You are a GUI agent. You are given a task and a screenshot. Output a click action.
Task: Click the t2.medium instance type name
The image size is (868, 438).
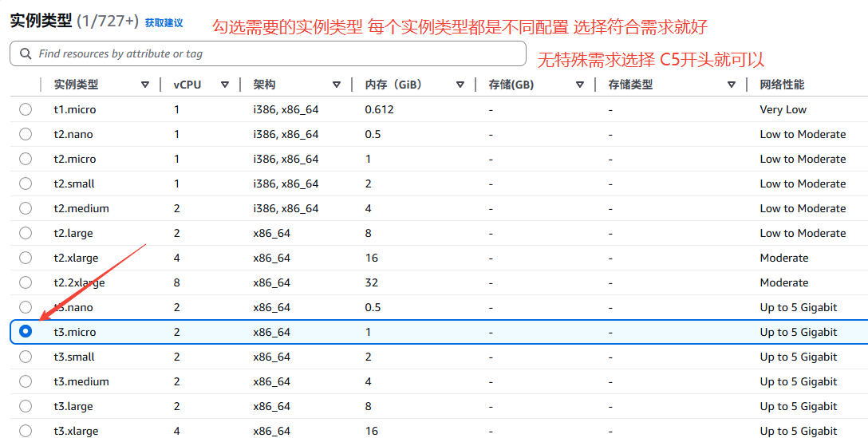pos(81,208)
